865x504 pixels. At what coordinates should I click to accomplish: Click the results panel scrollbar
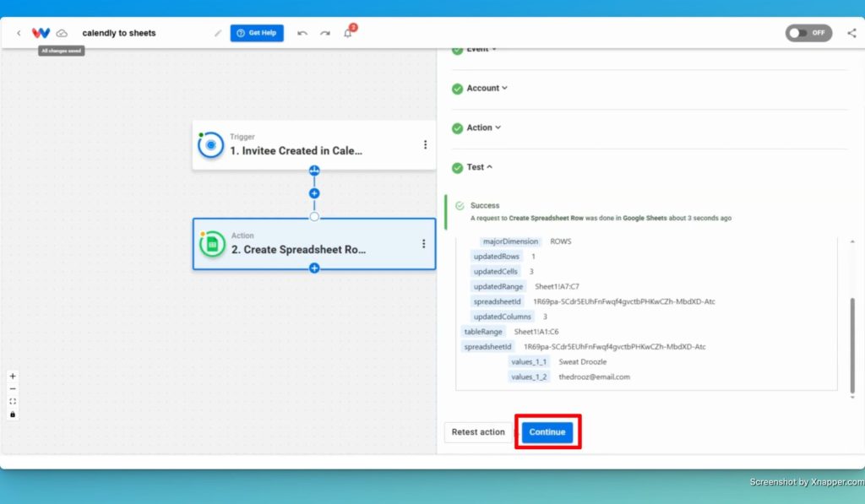pyautogui.click(x=852, y=346)
